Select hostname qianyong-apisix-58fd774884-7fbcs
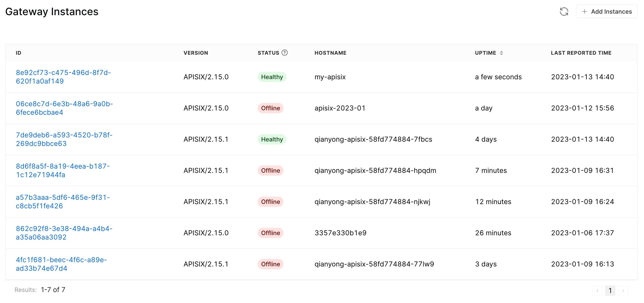This screenshot has width=644, height=303. pos(373,140)
